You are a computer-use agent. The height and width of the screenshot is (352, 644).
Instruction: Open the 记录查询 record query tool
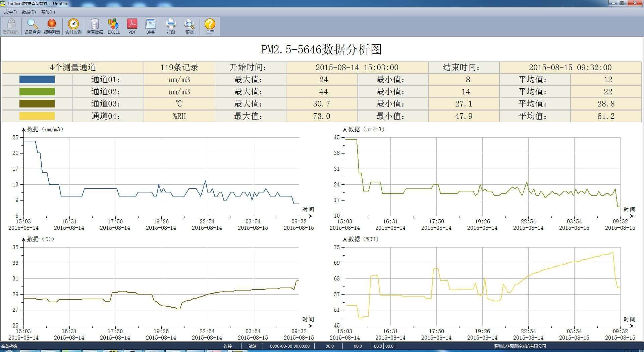pos(32,26)
